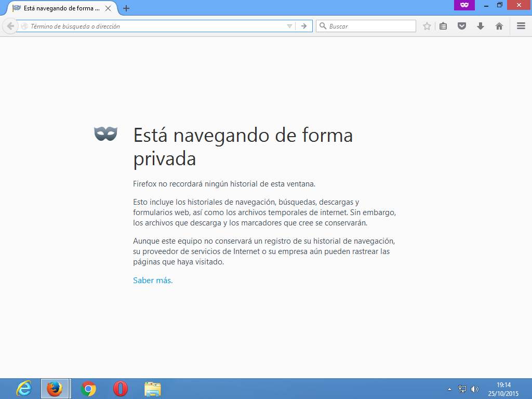Focus the address bar input field

[156, 26]
